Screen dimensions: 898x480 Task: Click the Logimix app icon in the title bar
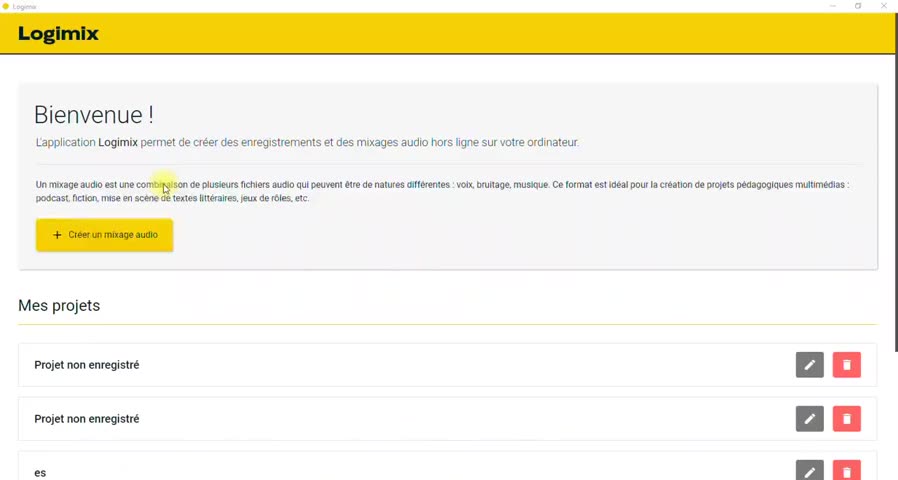pyautogui.click(x=6, y=6)
